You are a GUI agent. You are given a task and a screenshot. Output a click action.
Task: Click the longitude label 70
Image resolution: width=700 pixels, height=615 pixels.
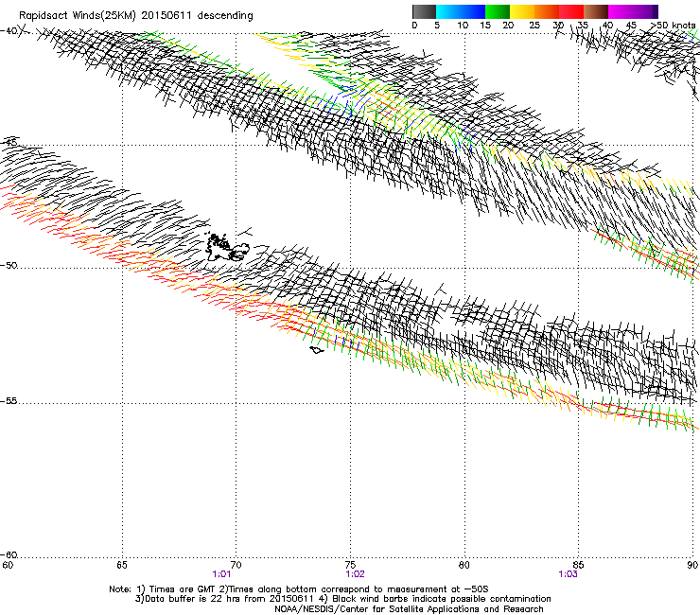coord(236,565)
